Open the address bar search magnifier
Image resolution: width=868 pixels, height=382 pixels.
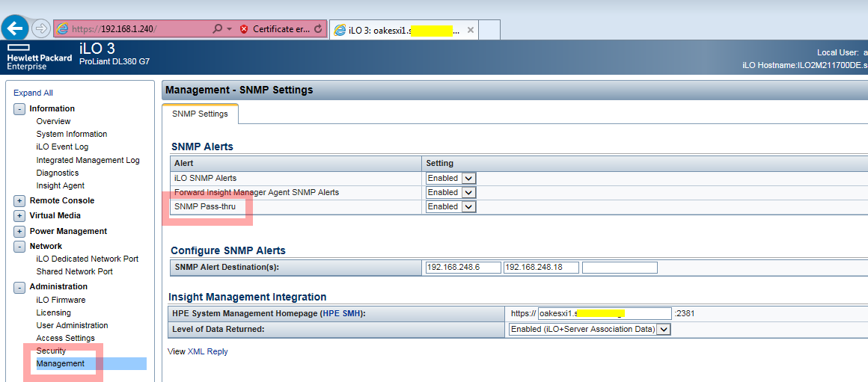(218, 28)
